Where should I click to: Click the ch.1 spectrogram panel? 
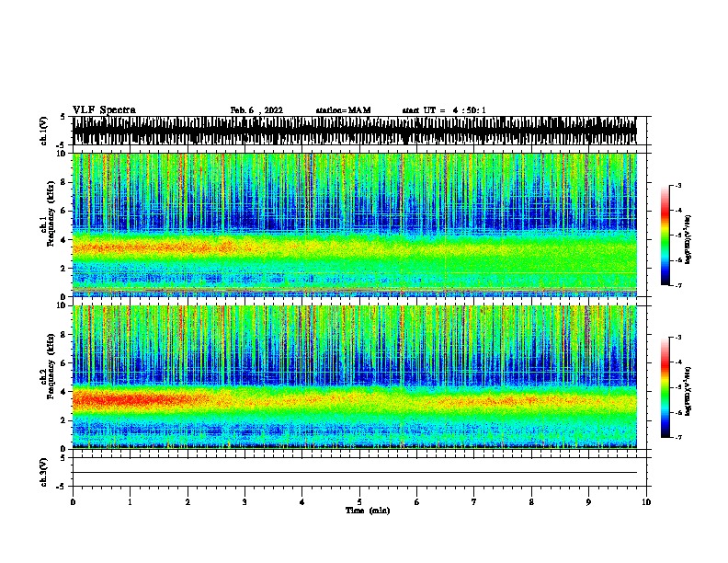(x=354, y=224)
